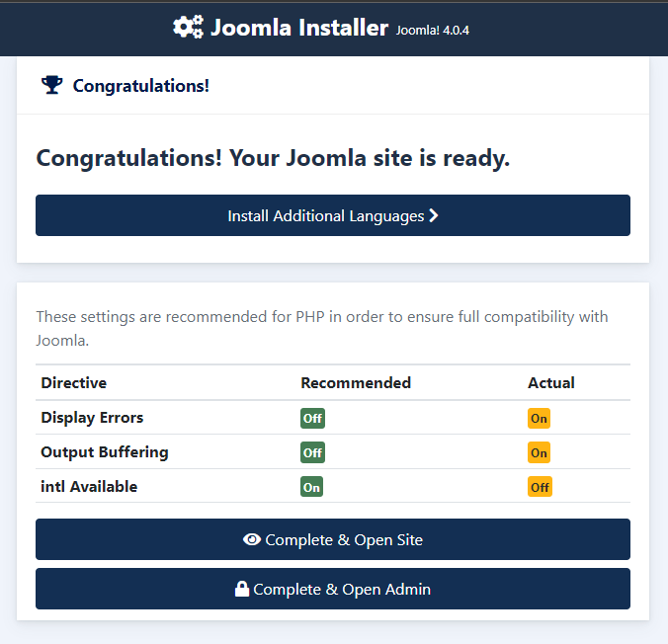Screen dimensions: 668x644
Task: Click actual On badge for Output Buffering
Action: tap(539, 452)
